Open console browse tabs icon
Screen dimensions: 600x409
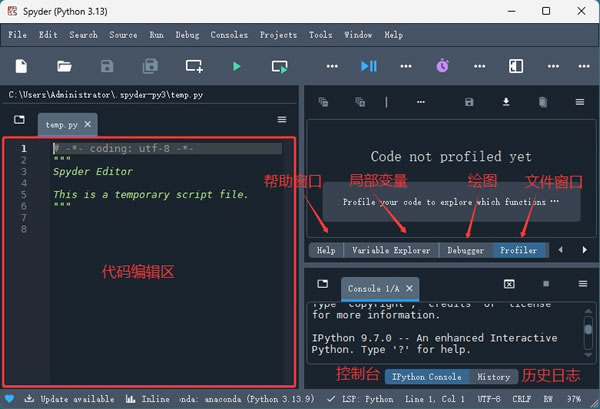pos(323,284)
